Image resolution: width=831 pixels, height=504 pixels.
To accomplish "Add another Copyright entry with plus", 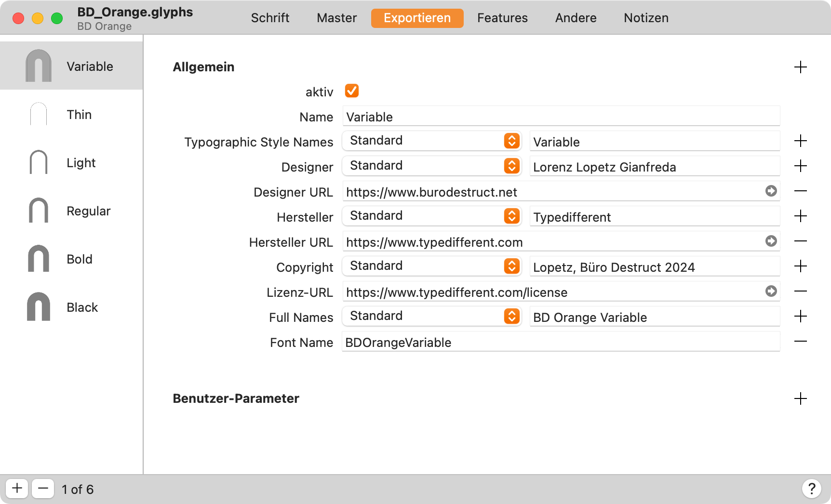I will pyautogui.click(x=800, y=266).
